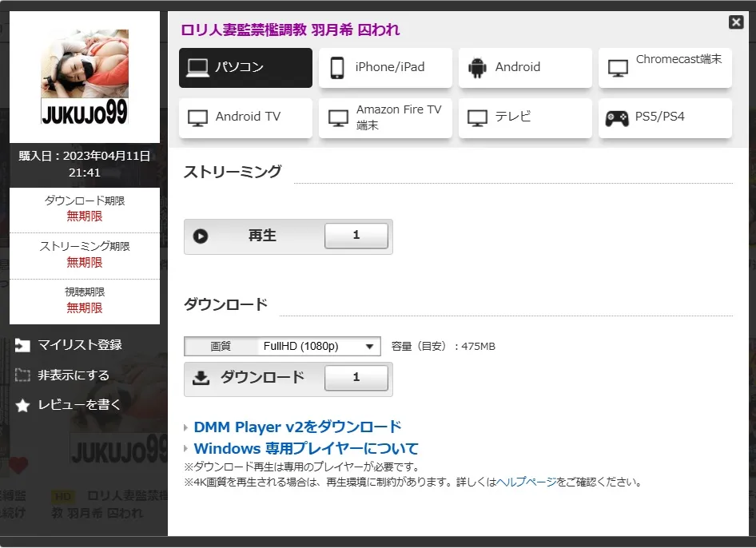
Task: Click the 容量（目安）：475MB text
Action: [x=443, y=347]
